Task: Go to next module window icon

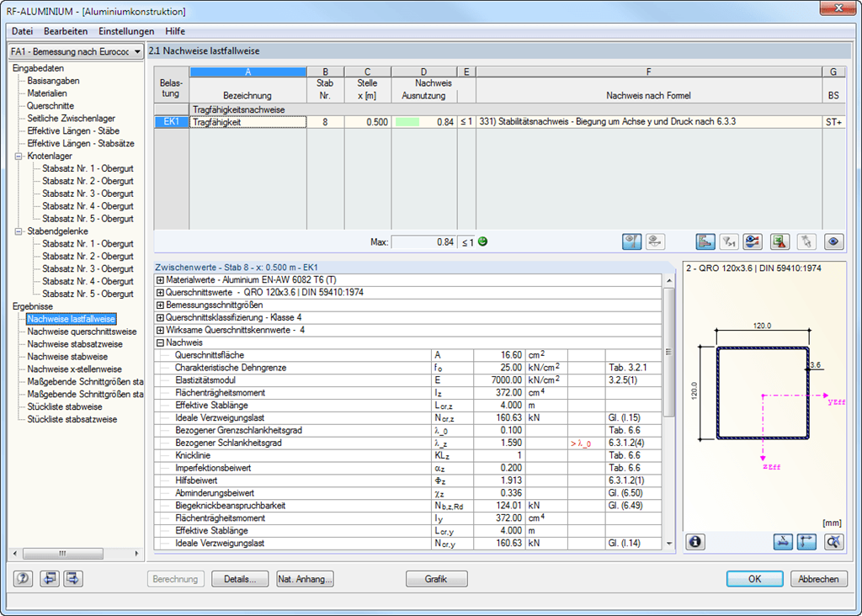Action: pyautogui.click(x=73, y=579)
